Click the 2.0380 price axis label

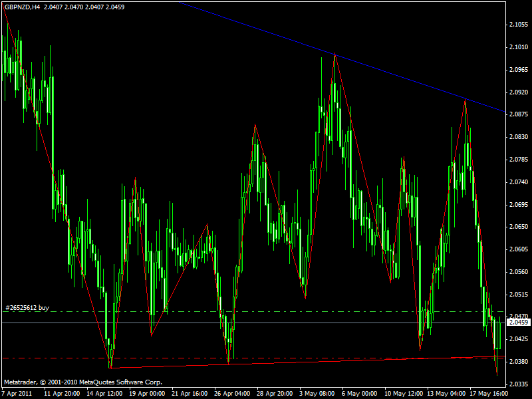point(517,362)
